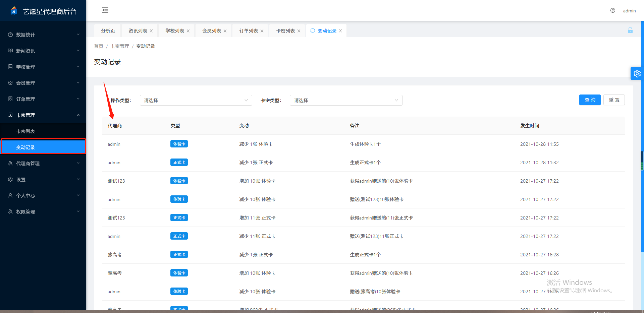The height and width of the screenshot is (313, 644).
Task: Click the 个人中心 sidebar icon
Action: click(10, 195)
